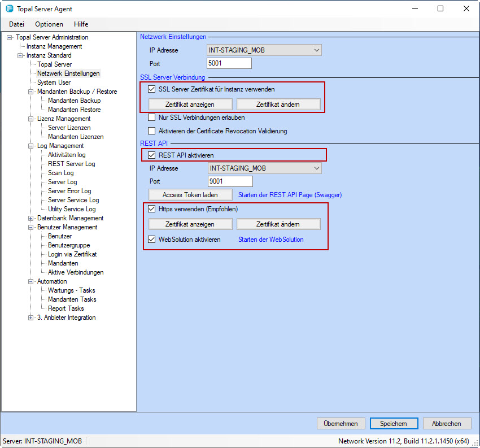Uncheck 'REST API aktivieren' checkbox

point(151,155)
